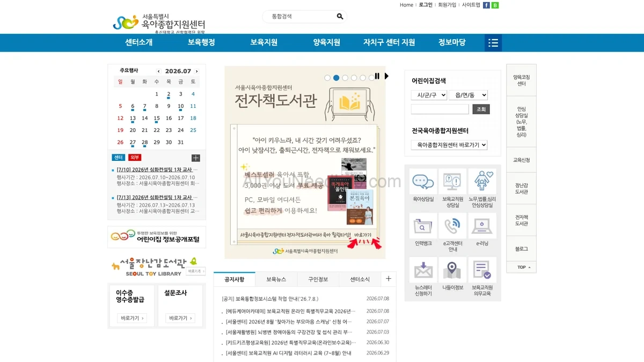The image size is (644, 362).
Task: Open the 시/군/구 dropdown
Action: (429, 95)
